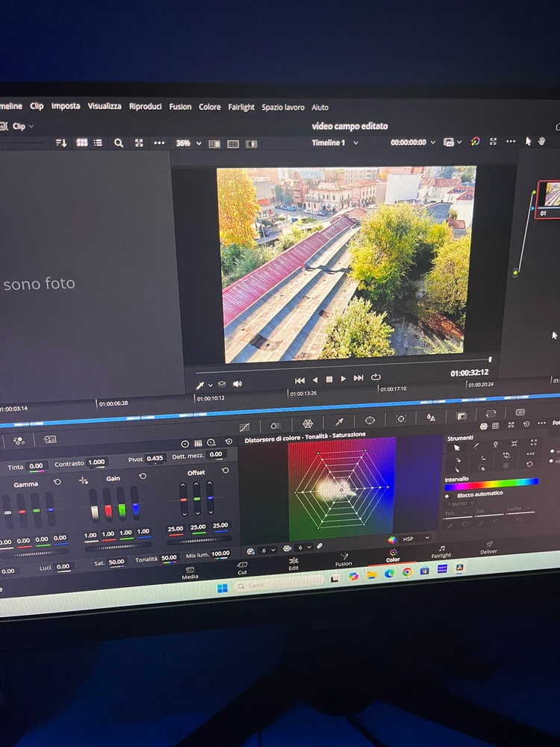This screenshot has width=560, height=747.
Task: Switch to the Fairlight page tab
Action: 441,551
